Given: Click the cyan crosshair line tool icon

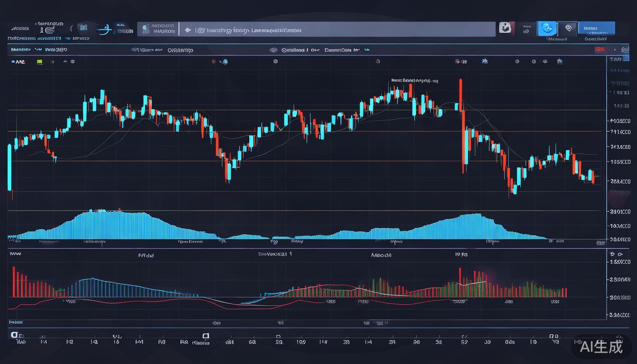Looking at the screenshot, I should click(x=104, y=29).
